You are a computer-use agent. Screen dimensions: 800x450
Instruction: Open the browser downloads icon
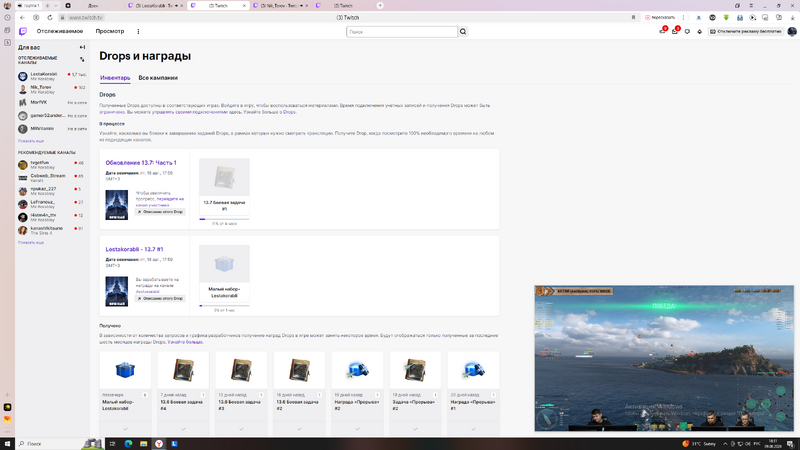point(791,17)
